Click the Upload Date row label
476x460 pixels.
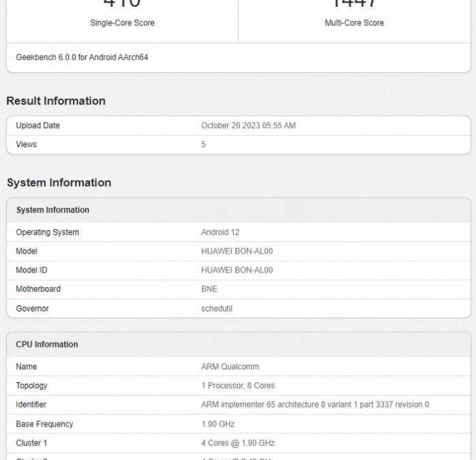click(x=38, y=125)
